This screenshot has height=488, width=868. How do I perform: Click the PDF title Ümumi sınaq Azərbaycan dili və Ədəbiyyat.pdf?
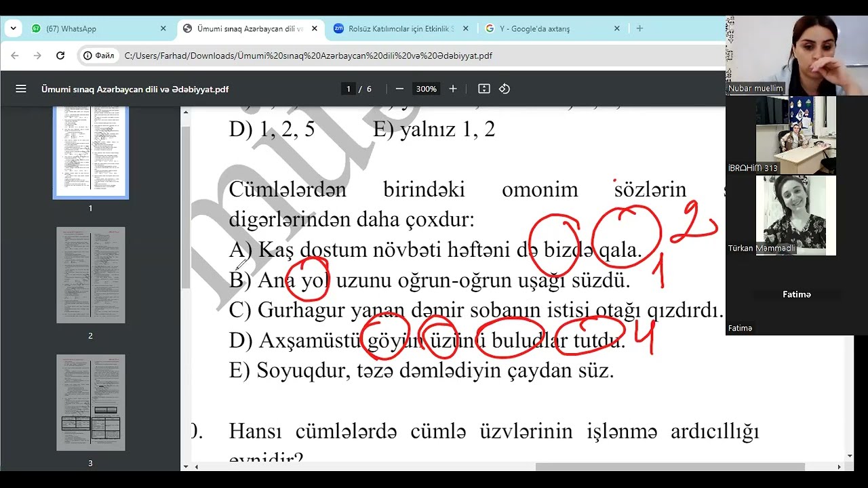pos(135,89)
